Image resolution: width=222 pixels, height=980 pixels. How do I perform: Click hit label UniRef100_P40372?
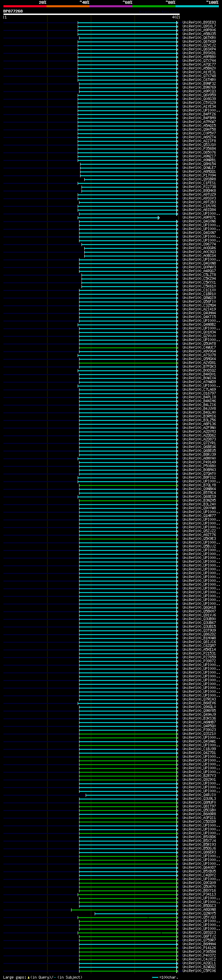pos(199,956)
